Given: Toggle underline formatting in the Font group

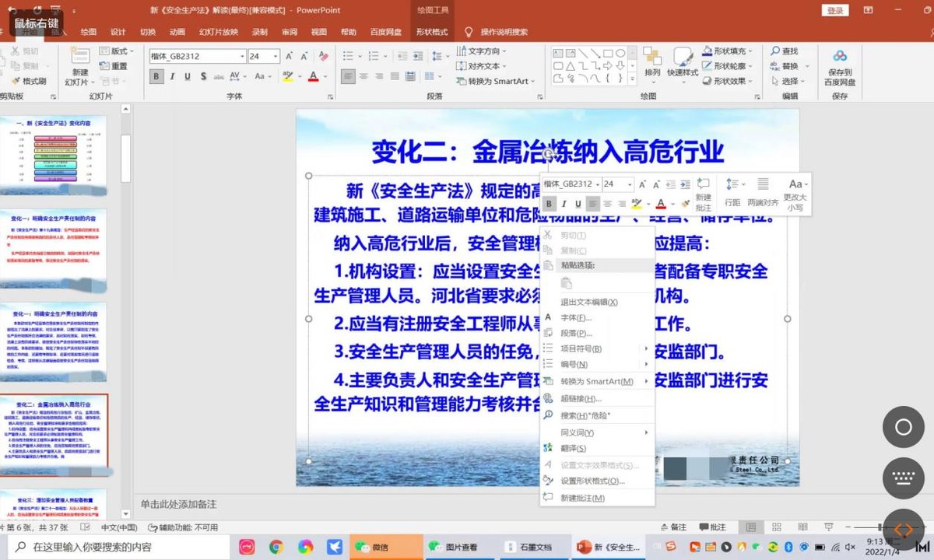Looking at the screenshot, I should 188,75.
